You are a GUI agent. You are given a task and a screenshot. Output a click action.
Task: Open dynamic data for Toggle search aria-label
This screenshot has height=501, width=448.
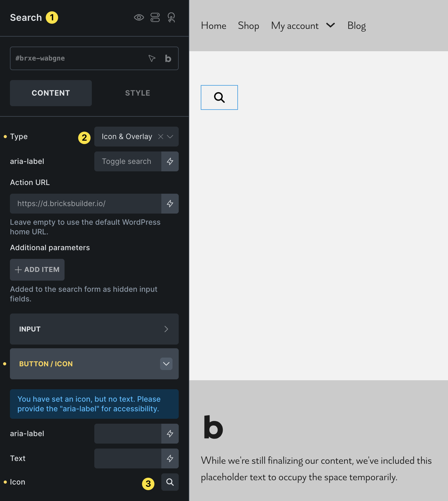click(170, 161)
